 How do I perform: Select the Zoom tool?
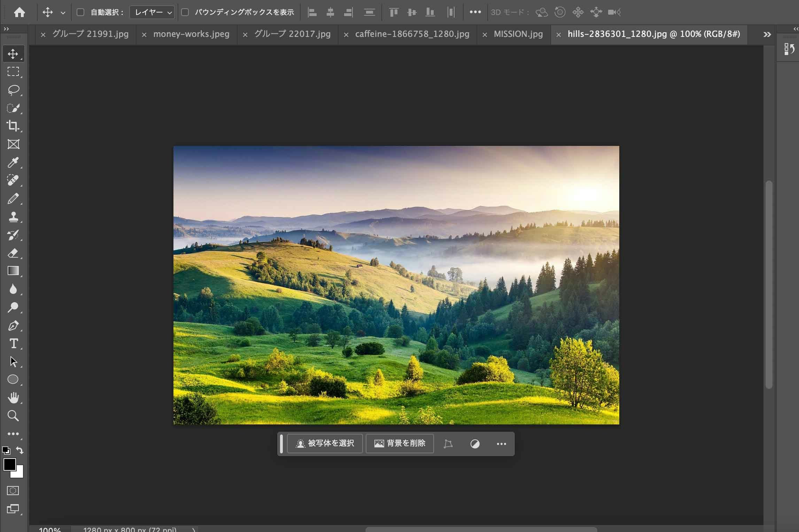click(13, 416)
